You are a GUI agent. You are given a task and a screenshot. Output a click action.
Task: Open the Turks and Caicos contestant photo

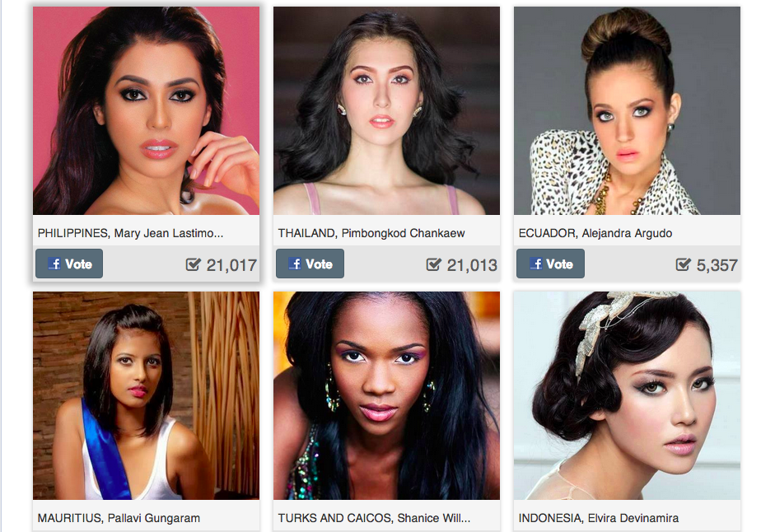[387, 395]
